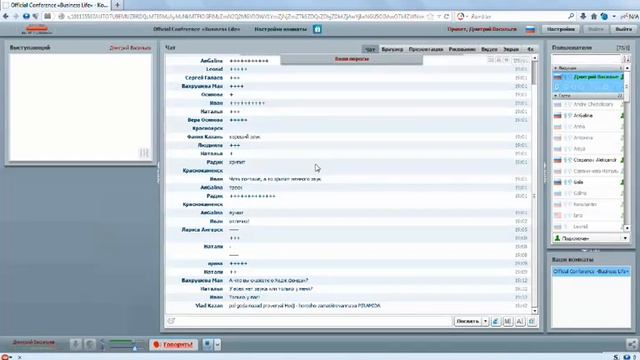The height and width of the screenshot is (360, 640).
Task: Click the Настройки комнаты link
Action: [280, 29]
